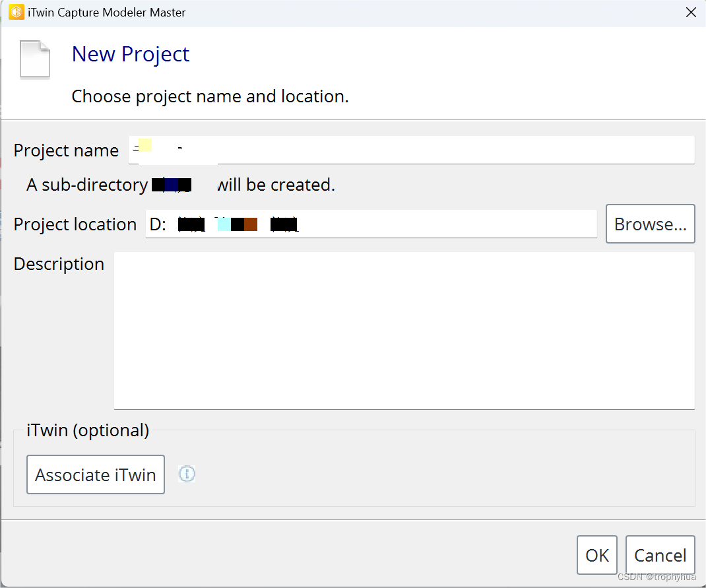
Task: Confirm with the OK button
Action: (597, 555)
